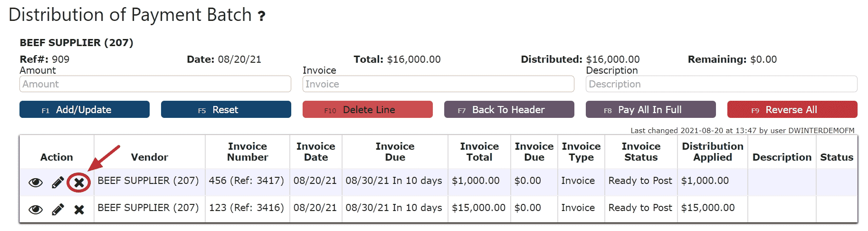Viewport: 868px width, 231px height.
Task: View invoice 456 details via eye icon
Action: pos(36,183)
